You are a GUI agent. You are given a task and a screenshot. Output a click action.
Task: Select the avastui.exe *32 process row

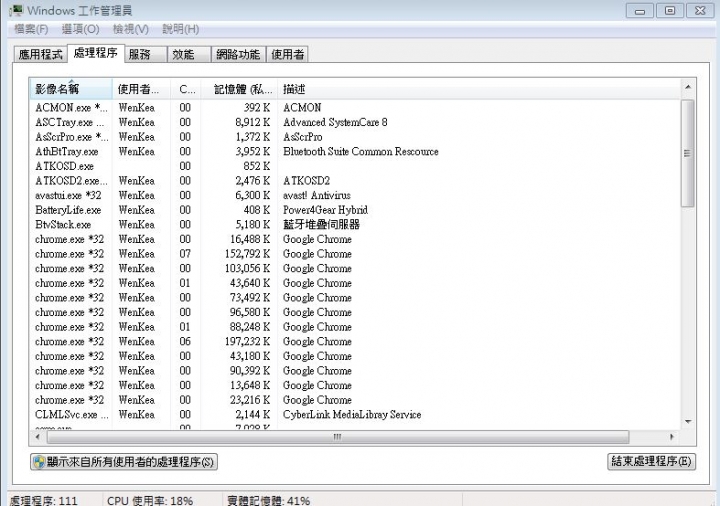pyautogui.click(x=354, y=195)
